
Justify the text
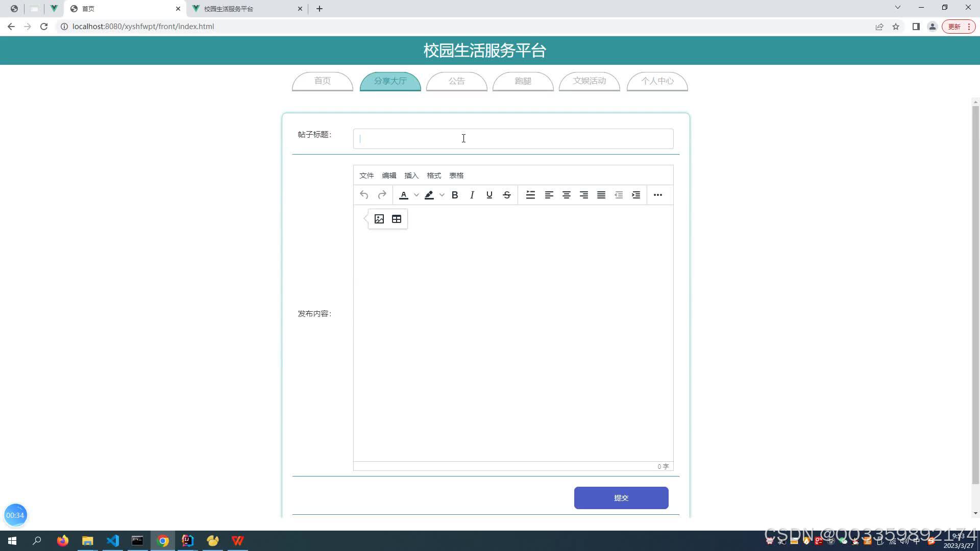(x=601, y=195)
